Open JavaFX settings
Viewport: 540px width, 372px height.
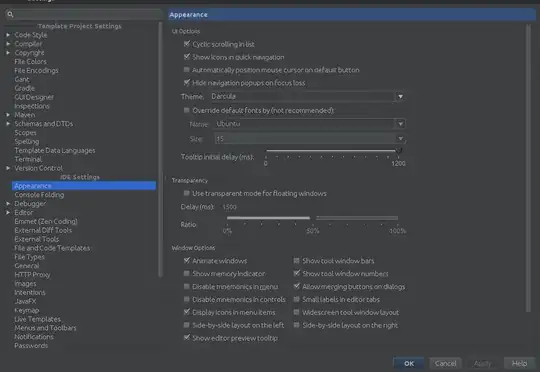pos(25,301)
